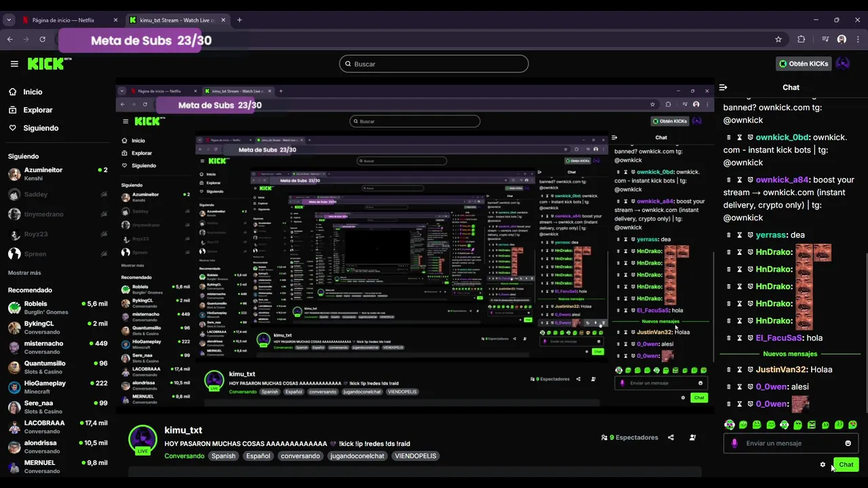Open Quantumsillo Slots & Casino in the outer sidebar
Image resolution: width=868 pixels, height=488 pixels.
[x=58, y=367]
